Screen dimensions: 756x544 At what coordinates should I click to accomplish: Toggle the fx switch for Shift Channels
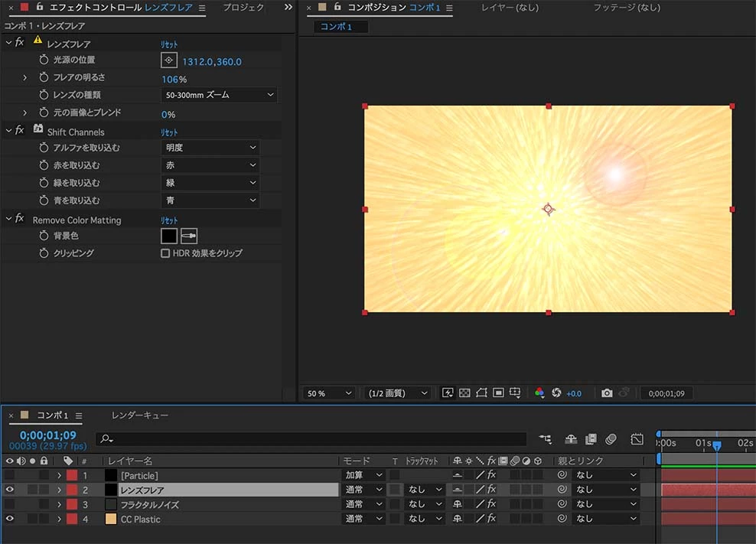19,130
